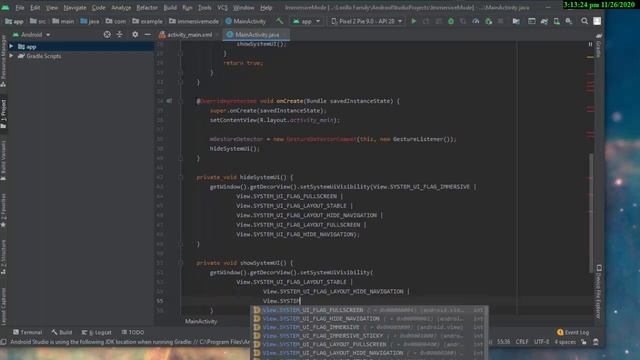Click the user account avatar icon

coord(597,21)
